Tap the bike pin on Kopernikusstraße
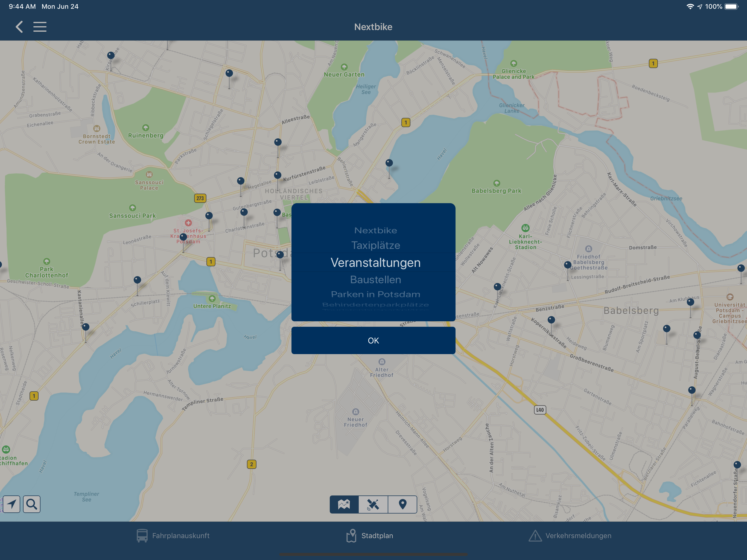The image size is (747, 560). (x=552, y=320)
